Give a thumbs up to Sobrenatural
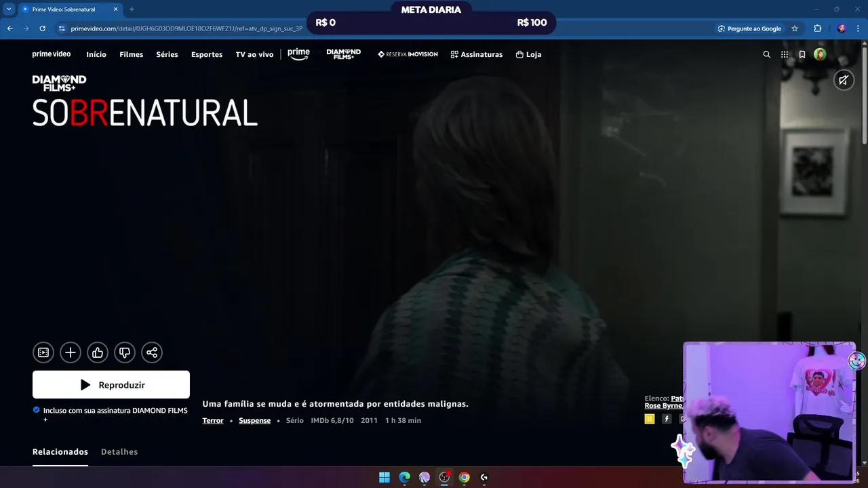 click(98, 352)
